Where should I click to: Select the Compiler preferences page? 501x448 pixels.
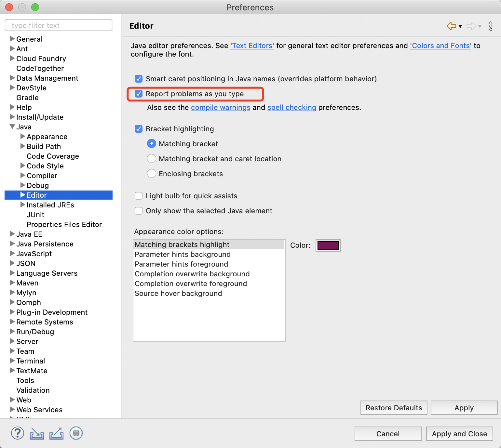pos(42,176)
